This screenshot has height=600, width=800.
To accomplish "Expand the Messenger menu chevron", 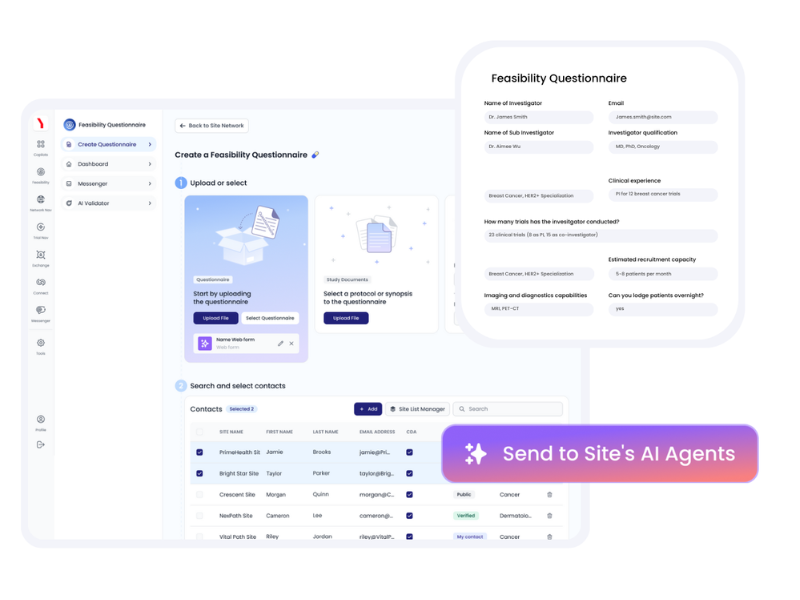I will (150, 184).
